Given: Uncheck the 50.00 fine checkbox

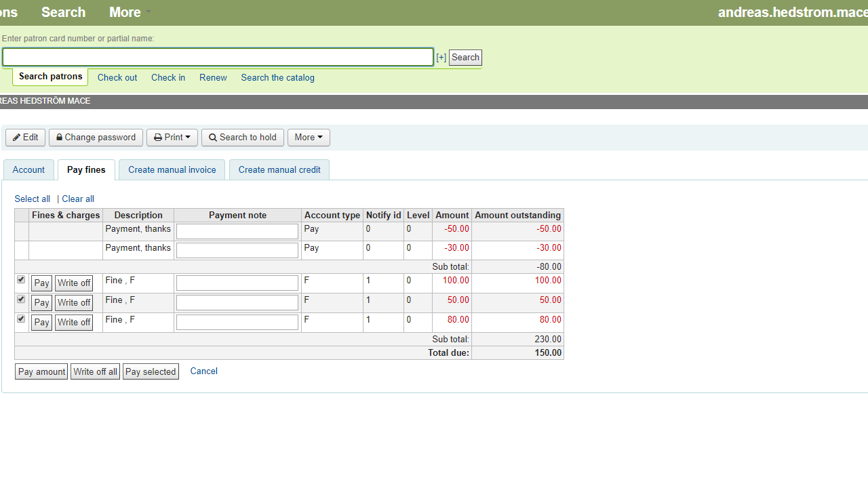Looking at the screenshot, I should coord(21,300).
